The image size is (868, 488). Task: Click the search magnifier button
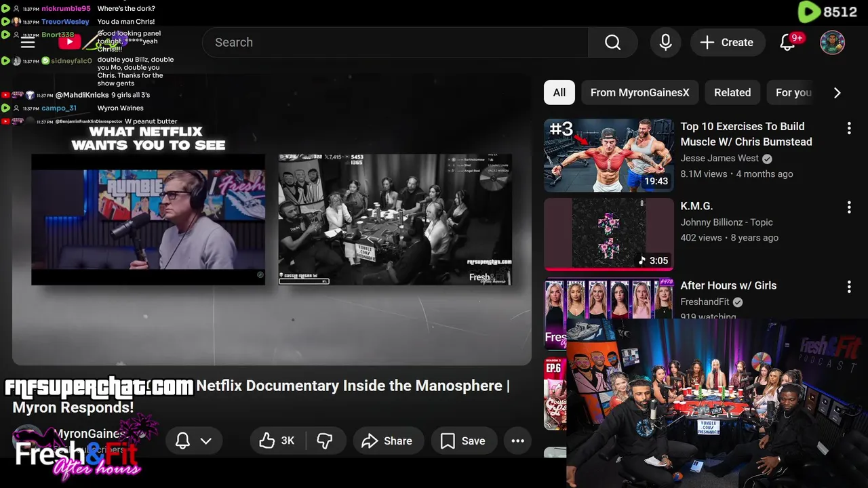point(612,42)
